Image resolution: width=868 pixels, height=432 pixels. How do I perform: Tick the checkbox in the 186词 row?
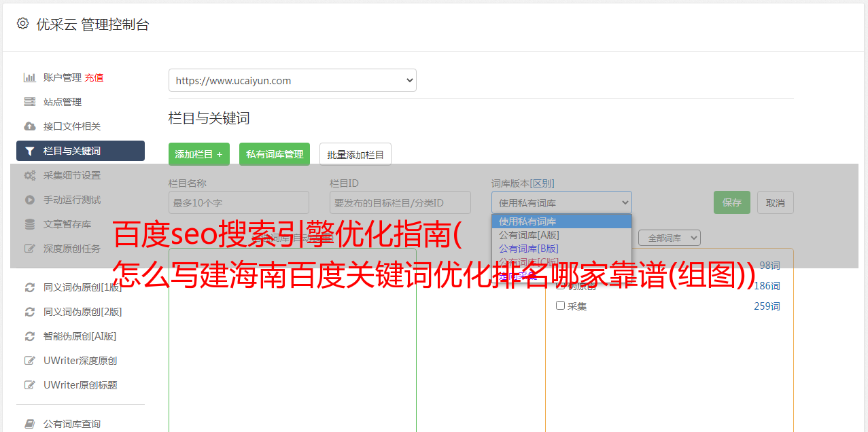point(561,285)
